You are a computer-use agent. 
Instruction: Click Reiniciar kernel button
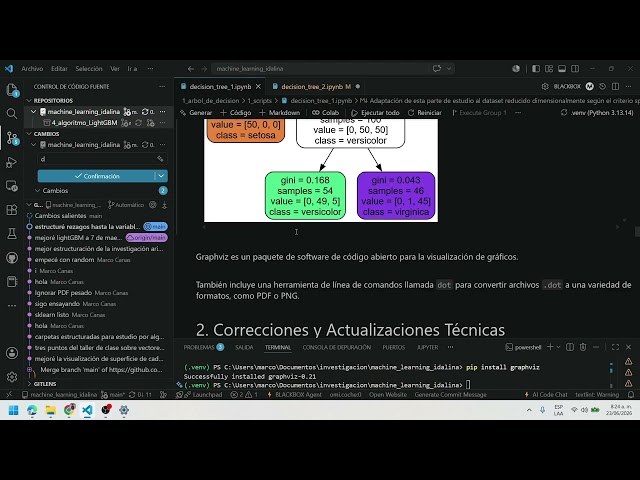point(424,113)
